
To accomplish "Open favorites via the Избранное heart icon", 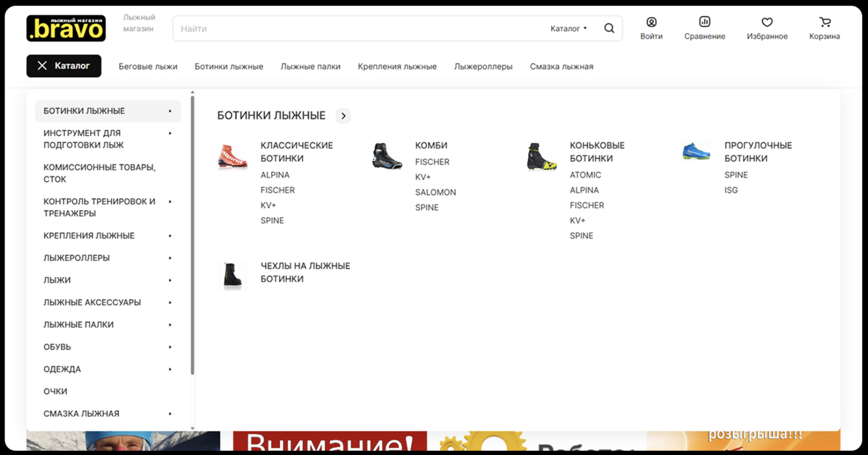I will 767,23.
